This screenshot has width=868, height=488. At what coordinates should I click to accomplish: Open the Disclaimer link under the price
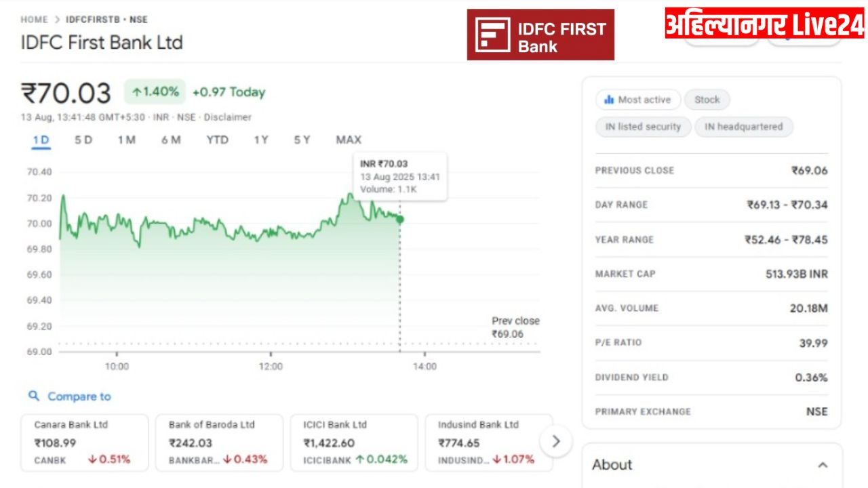click(x=227, y=117)
